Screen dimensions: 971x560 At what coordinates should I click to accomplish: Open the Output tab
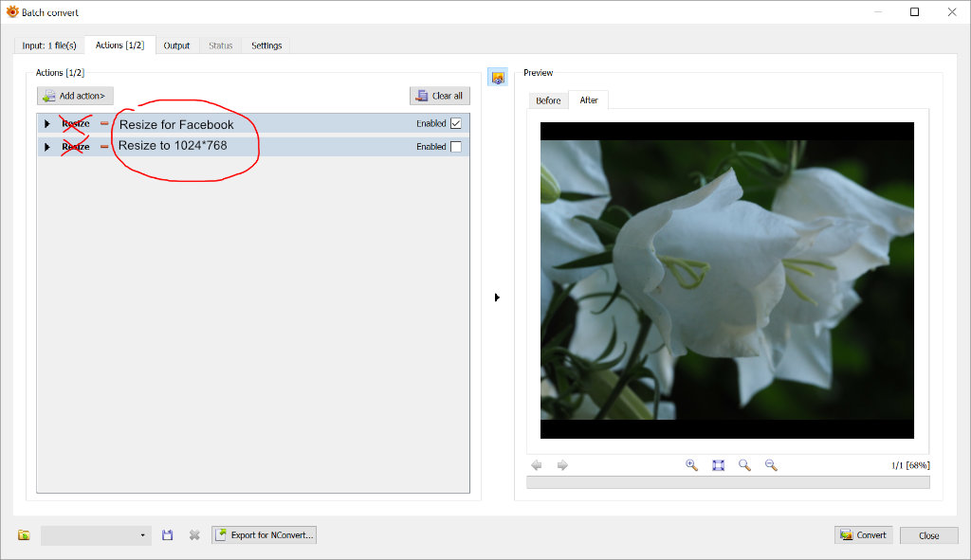(176, 45)
